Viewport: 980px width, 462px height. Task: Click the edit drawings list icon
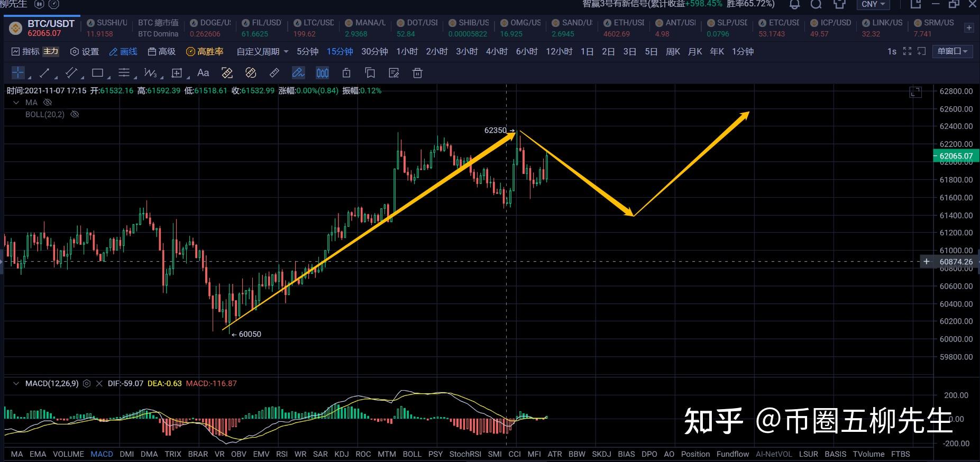[x=393, y=73]
